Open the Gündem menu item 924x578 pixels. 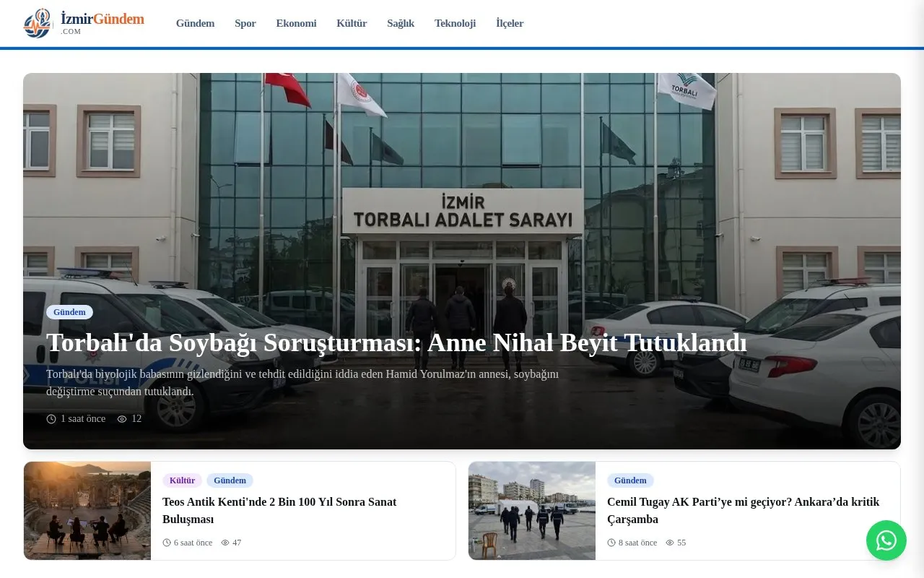[x=195, y=23]
